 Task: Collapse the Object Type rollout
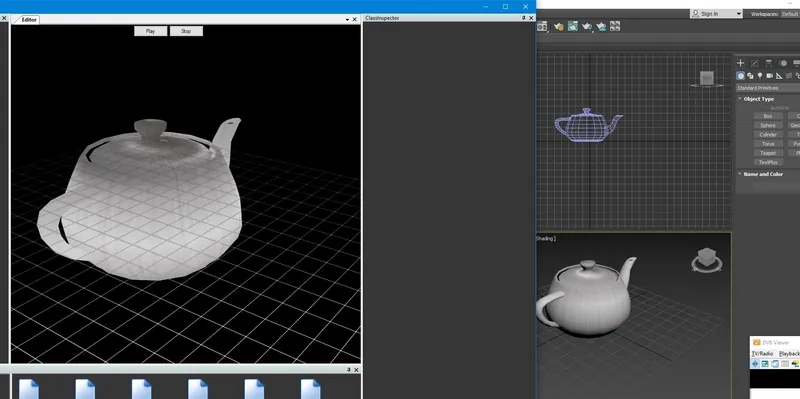[740, 98]
